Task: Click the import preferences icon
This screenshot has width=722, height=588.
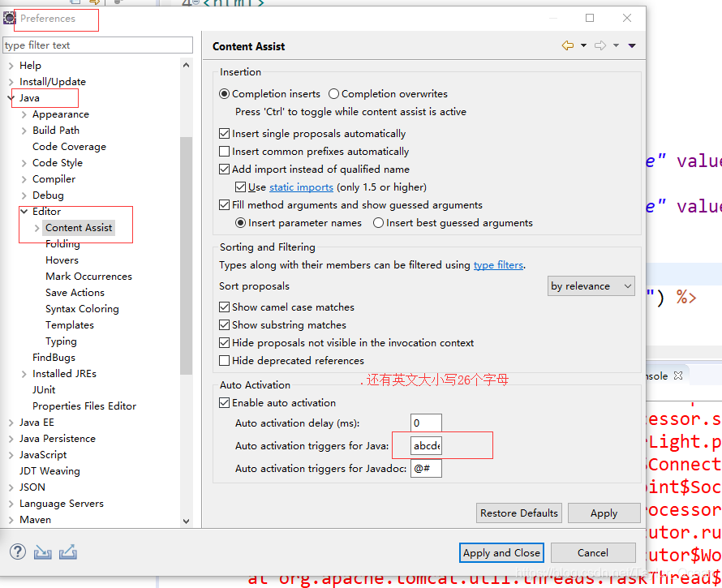Action: pyautogui.click(x=42, y=552)
